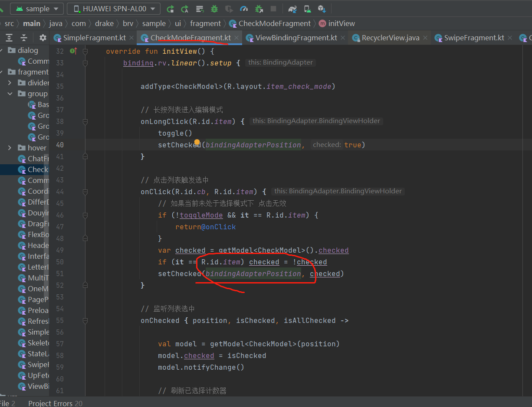Click the Run with Coverage icon

[x=229, y=9]
